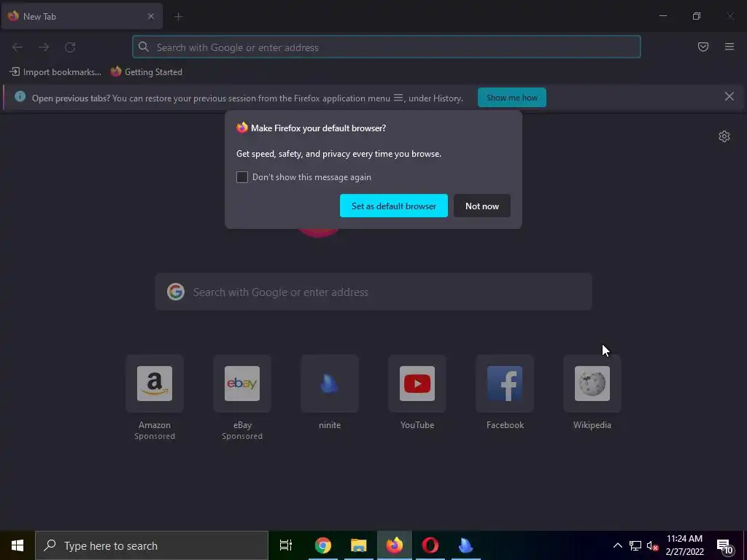Open the clock and date flyout
The image size is (747, 560).
point(684,545)
